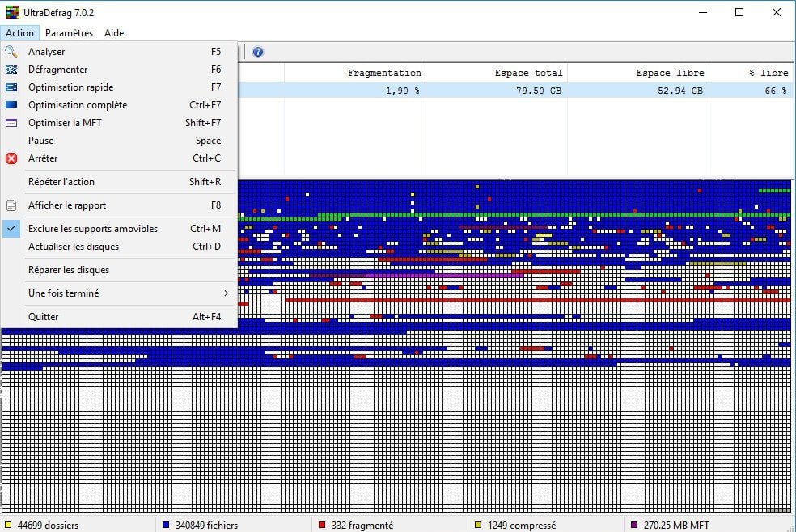The height and width of the screenshot is (532, 796).
Task: Open the Aide menu
Action: click(x=114, y=33)
